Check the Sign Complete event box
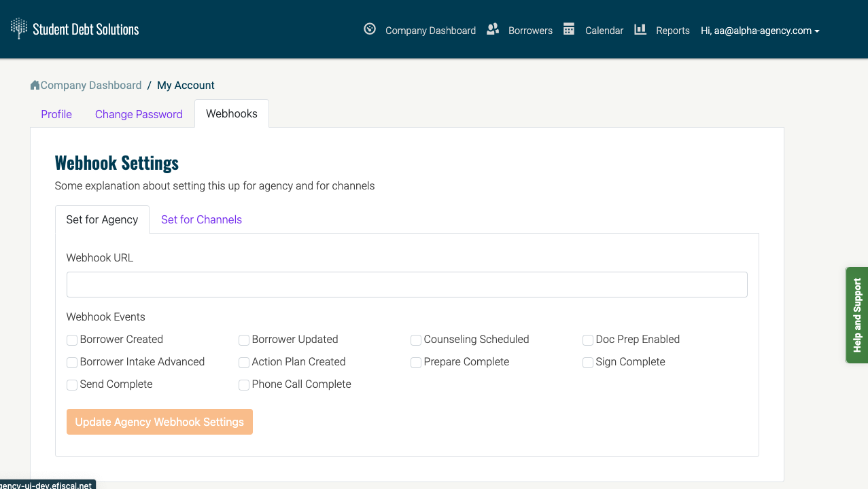This screenshot has height=489, width=868. (588, 363)
